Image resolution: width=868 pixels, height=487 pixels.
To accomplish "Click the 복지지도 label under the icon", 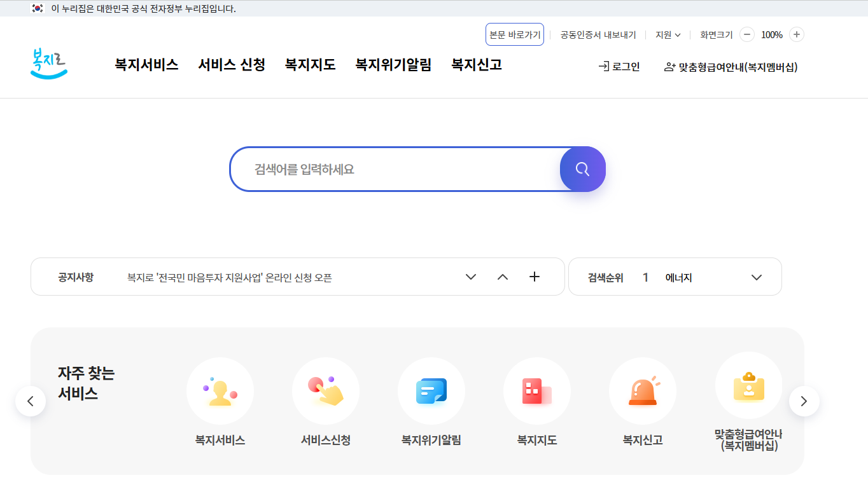I will (537, 440).
